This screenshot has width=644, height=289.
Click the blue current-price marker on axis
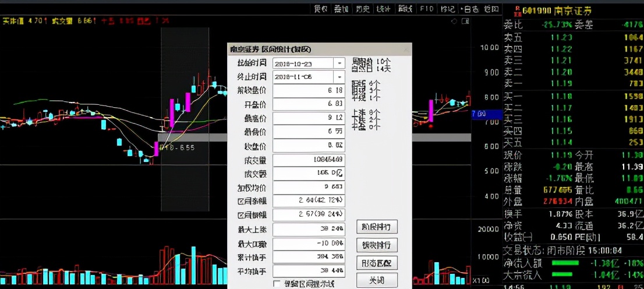tap(487, 114)
